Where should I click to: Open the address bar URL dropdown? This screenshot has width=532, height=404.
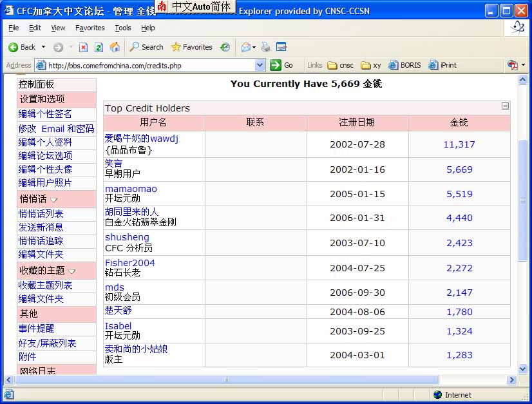[260, 65]
